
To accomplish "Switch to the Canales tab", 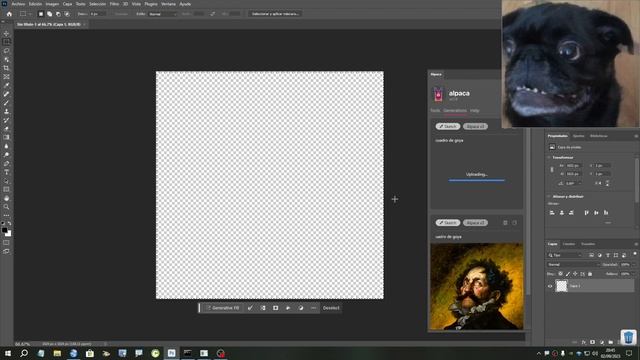I will tap(569, 244).
